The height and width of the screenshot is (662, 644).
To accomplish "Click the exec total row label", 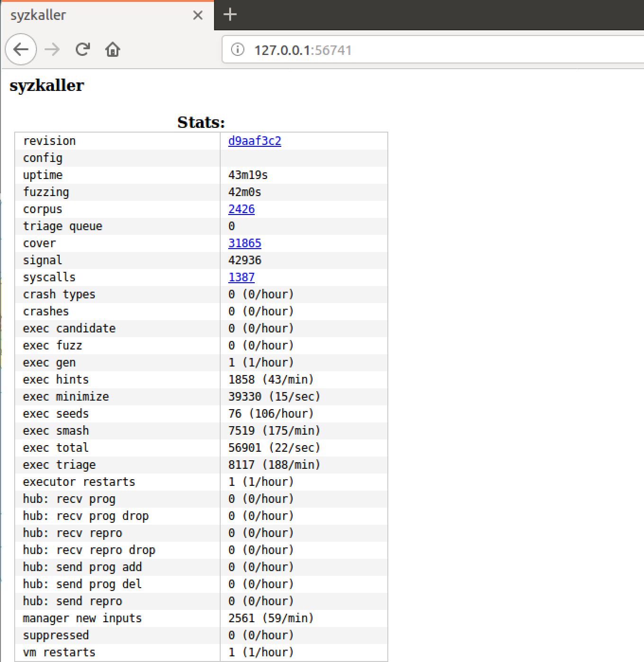I will 55,448.
